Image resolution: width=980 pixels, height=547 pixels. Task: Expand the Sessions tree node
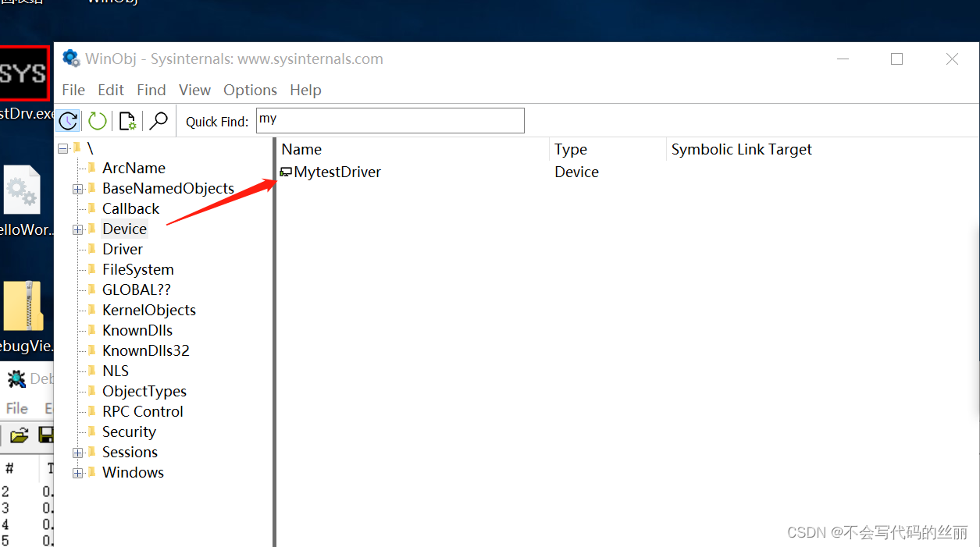tap(77, 453)
